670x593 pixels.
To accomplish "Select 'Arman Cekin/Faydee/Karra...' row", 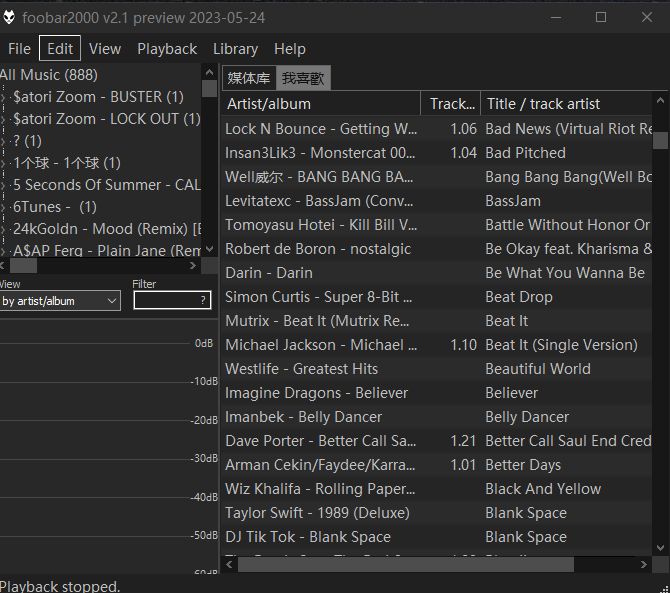I will (437, 465).
